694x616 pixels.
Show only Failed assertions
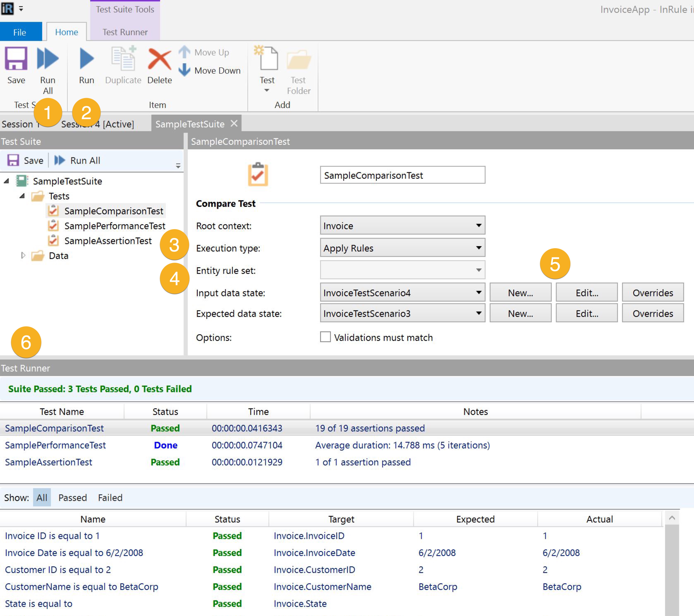pos(110,498)
